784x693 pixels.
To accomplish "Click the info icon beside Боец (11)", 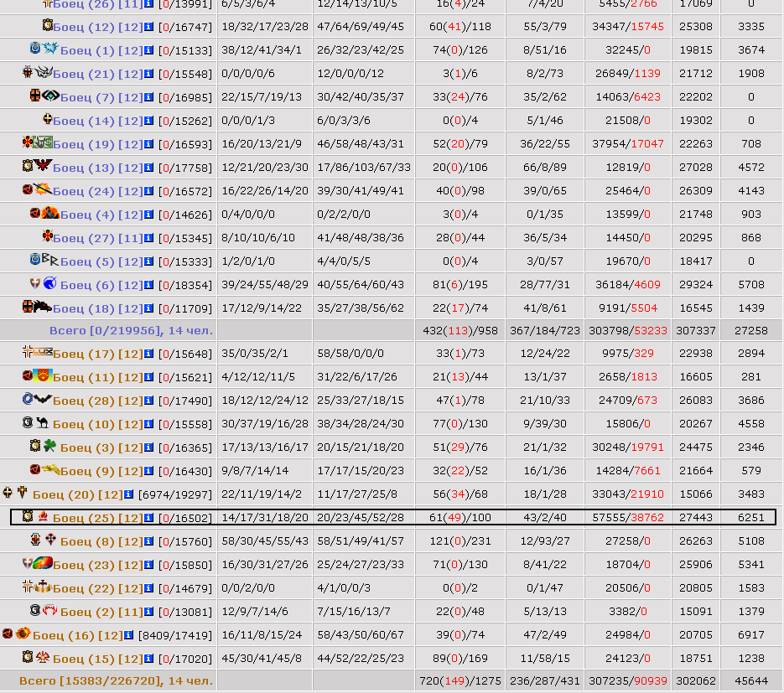I will (148, 377).
